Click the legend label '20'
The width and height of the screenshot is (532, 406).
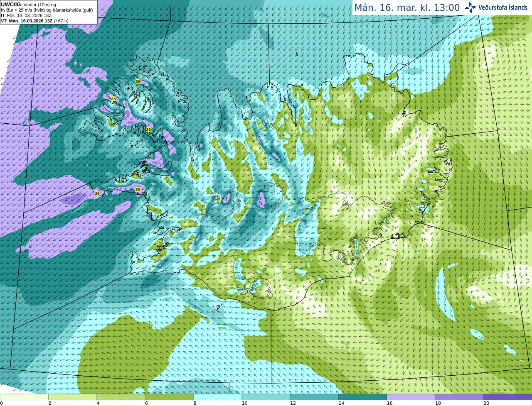(486, 403)
